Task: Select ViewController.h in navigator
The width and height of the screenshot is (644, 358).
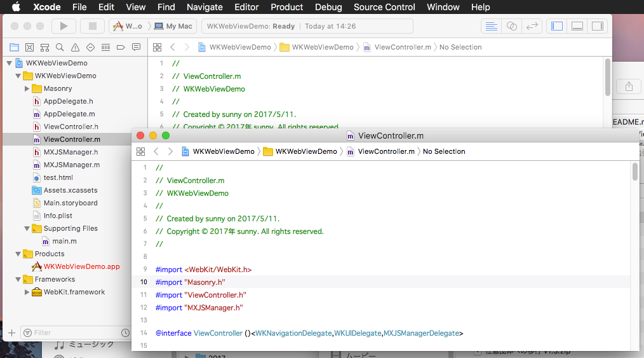Action: (x=70, y=127)
